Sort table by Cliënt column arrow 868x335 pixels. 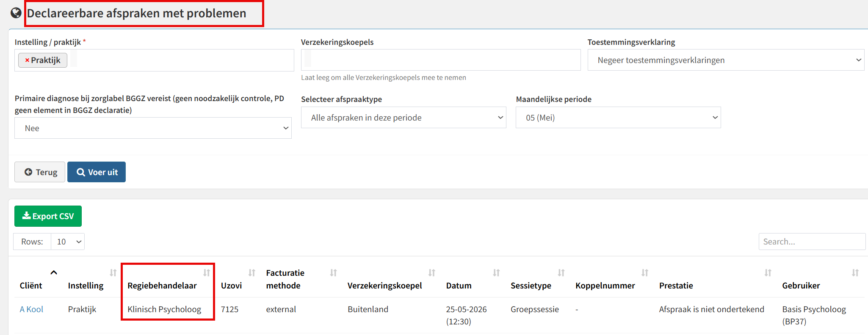pyautogui.click(x=54, y=272)
